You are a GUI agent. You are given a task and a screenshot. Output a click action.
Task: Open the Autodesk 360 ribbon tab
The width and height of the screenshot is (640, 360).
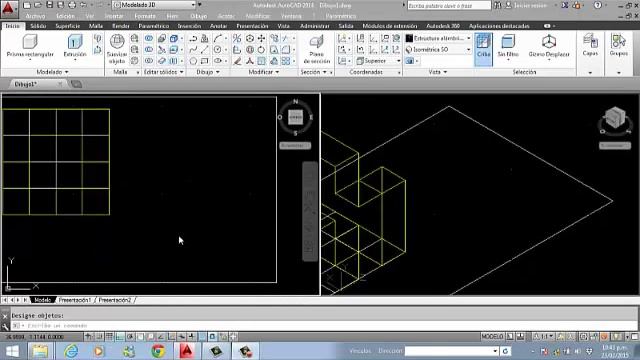click(443, 26)
